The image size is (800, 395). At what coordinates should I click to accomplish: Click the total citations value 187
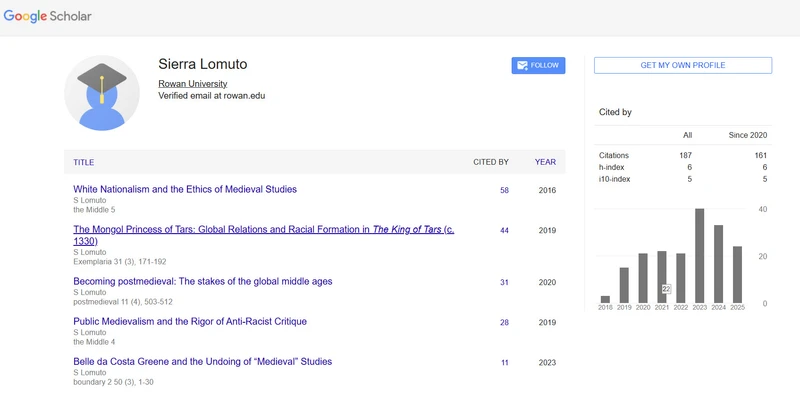click(x=686, y=156)
